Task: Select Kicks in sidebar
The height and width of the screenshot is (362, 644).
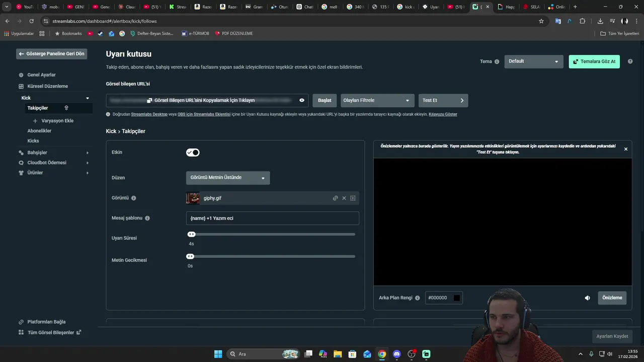Action: point(33,141)
